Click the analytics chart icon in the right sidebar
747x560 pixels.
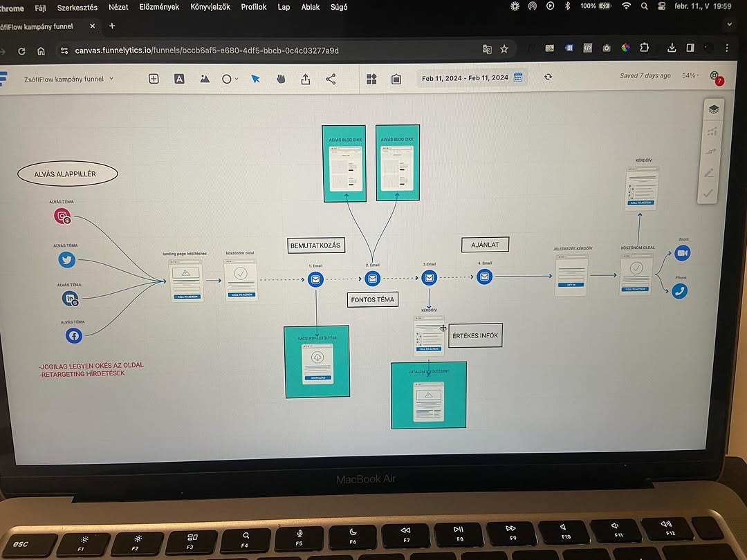click(x=712, y=131)
